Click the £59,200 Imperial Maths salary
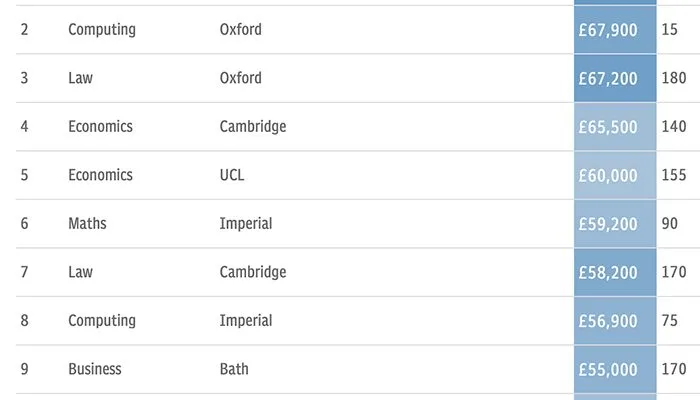This screenshot has width=700, height=400. point(615,224)
